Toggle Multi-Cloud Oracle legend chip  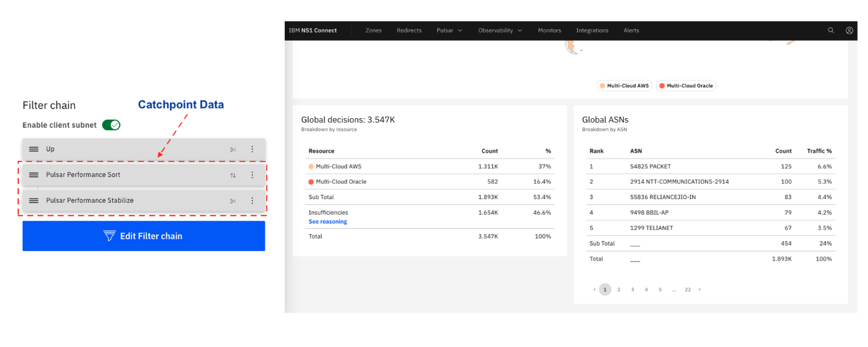click(x=686, y=86)
